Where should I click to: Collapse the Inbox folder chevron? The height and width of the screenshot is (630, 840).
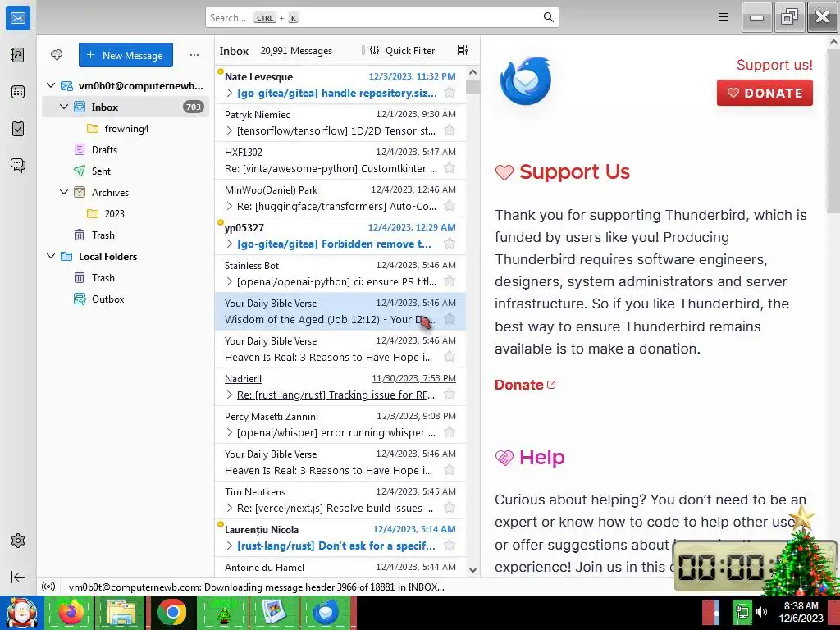64,107
